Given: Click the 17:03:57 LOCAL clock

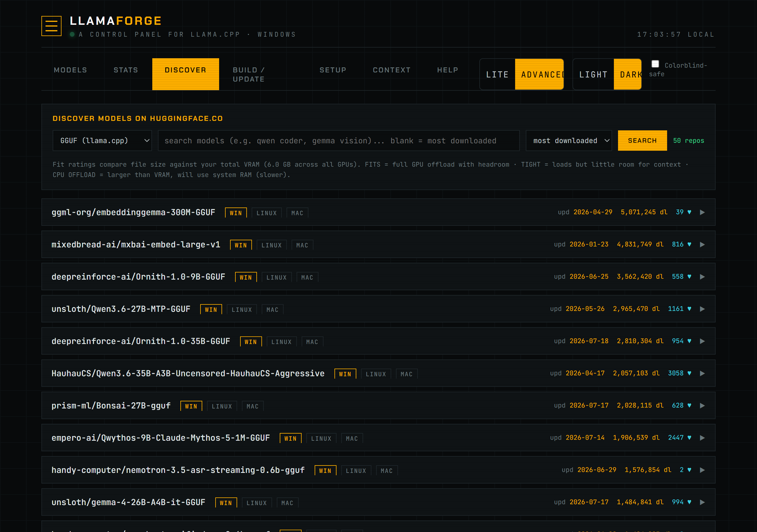Looking at the screenshot, I should click(676, 34).
